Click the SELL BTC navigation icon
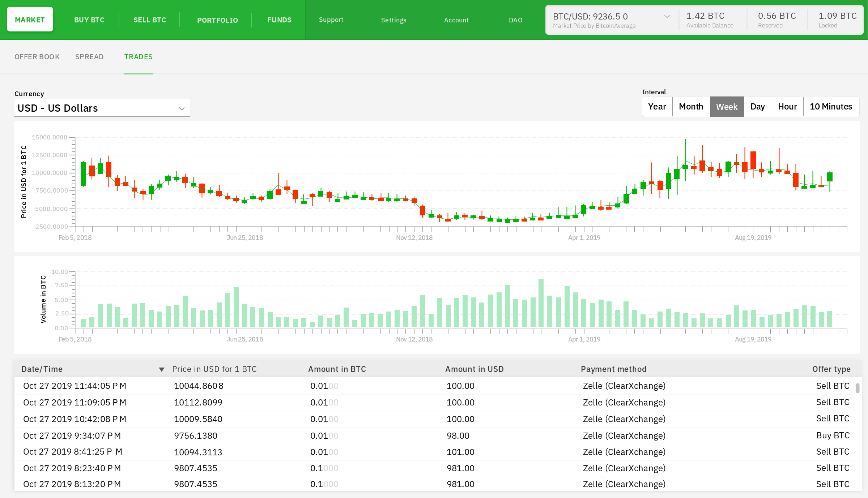This screenshot has width=868, height=498. [150, 20]
